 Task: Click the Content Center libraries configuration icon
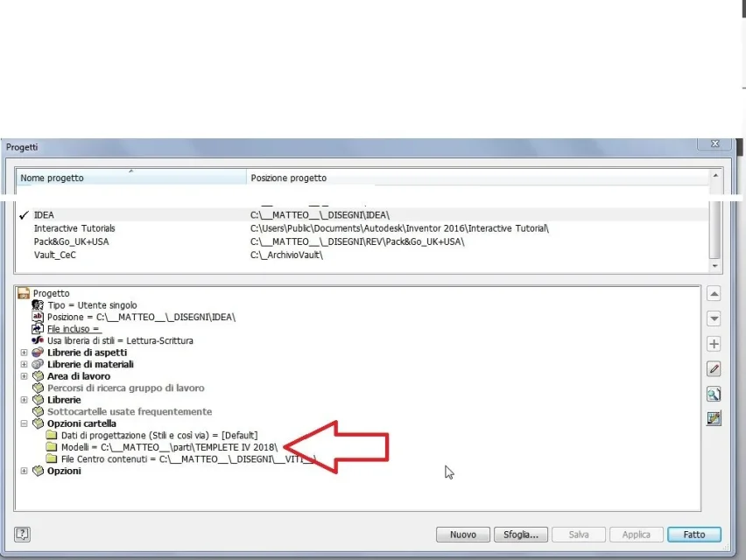point(714,418)
